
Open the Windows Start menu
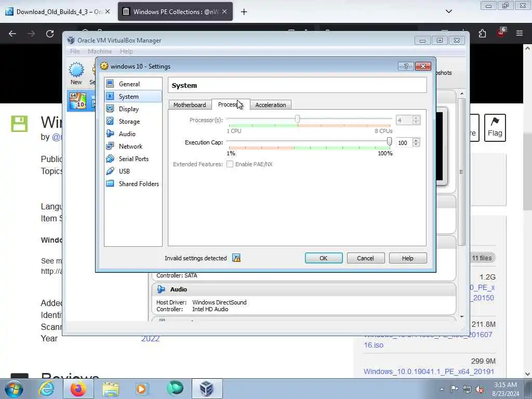[14, 389]
